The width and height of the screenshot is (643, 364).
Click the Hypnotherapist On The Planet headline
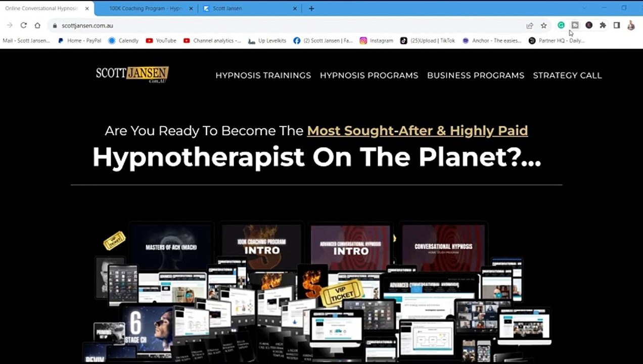316,157
